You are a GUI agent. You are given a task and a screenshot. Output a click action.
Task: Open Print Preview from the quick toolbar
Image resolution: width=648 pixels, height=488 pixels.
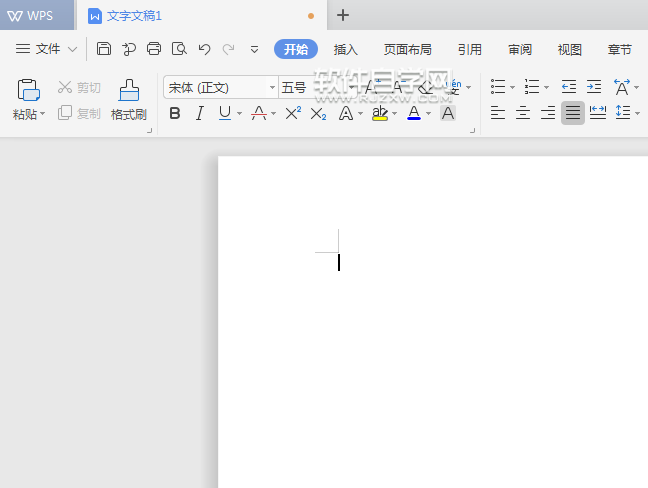coord(179,49)
